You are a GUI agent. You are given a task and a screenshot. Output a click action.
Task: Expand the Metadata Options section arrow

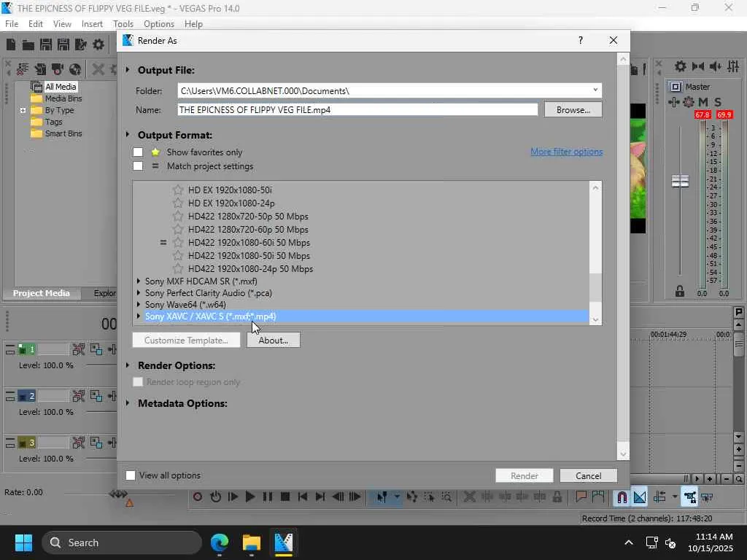128,402
